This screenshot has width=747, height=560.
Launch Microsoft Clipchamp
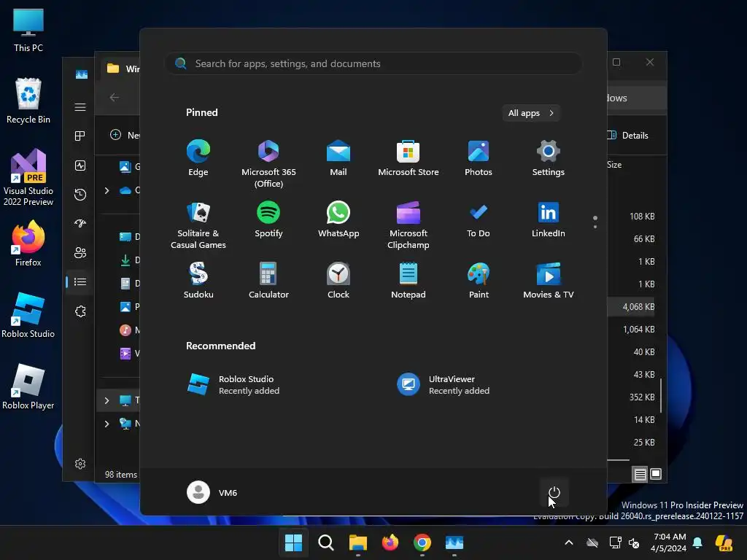(x=409, y=225)
